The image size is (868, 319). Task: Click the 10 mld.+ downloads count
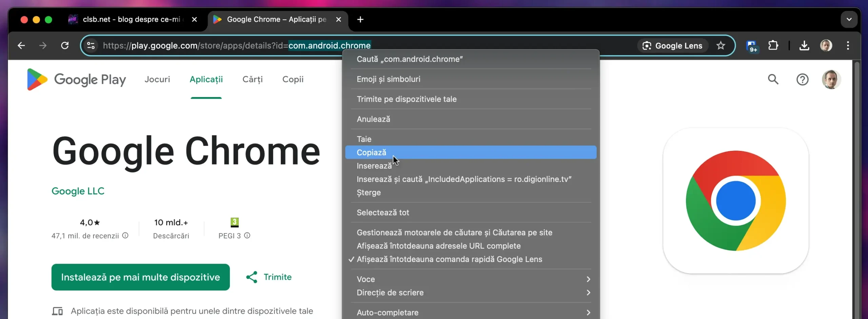tap(171, 222)
